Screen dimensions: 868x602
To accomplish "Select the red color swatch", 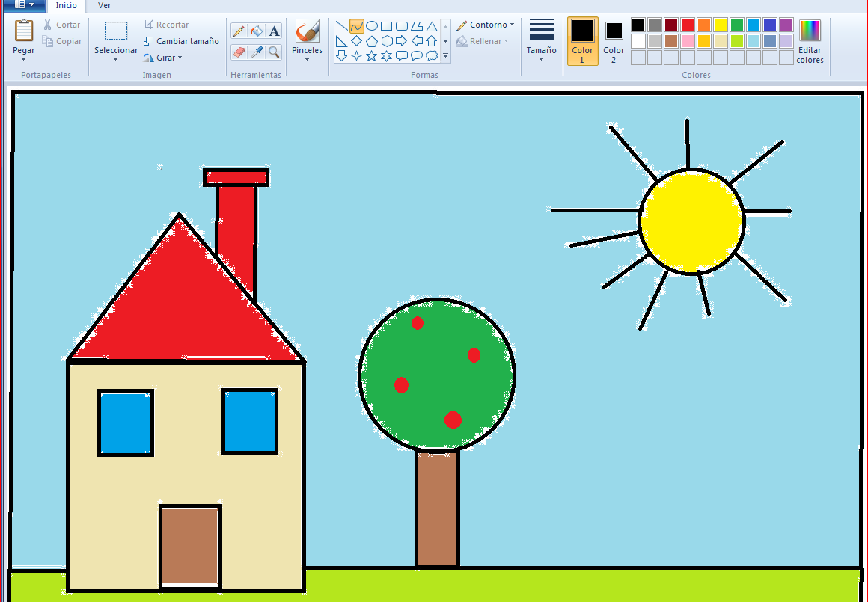I will coord(687,24).
